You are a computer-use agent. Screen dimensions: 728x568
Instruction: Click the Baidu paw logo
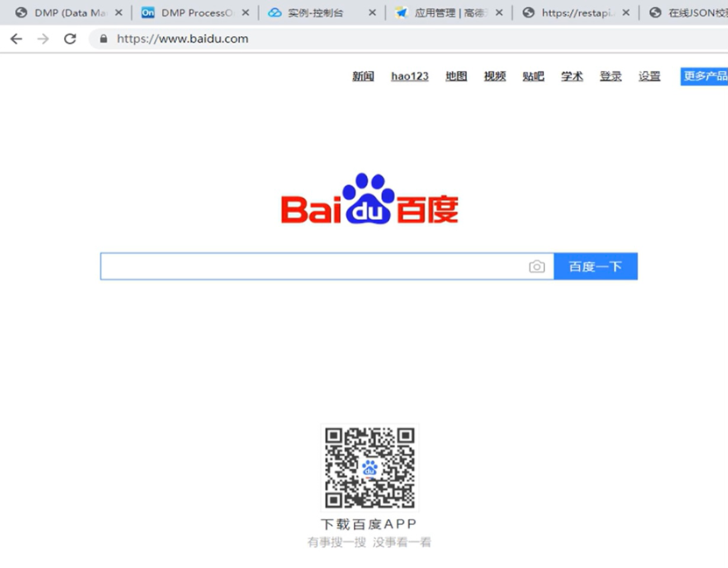(x=370, y=199)
